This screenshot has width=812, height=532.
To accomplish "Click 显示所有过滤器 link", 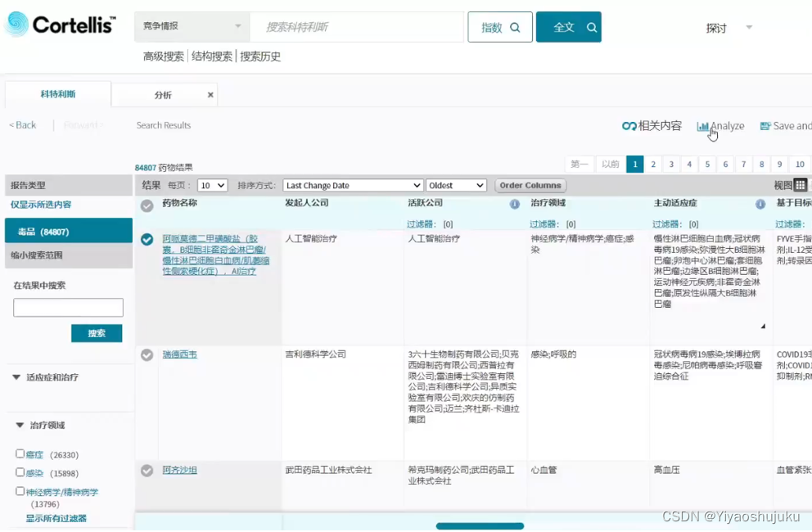I will pyautogui.click(x=56, y=519).
